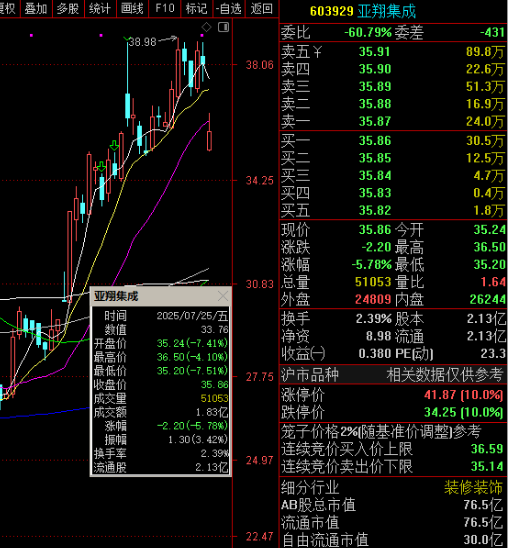The width and height of the screenshot is (508, 548).
Task: Click the 今开 value 35.24
Action: click(489, 230)
